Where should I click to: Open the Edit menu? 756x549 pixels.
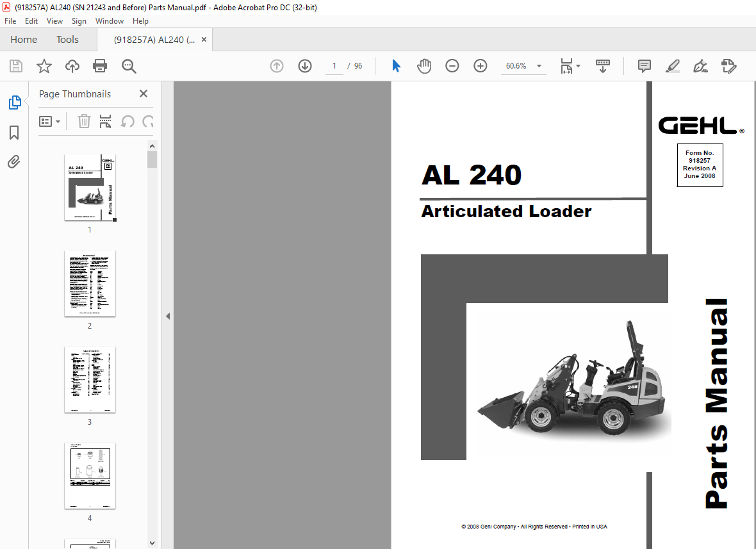(31, 21)
